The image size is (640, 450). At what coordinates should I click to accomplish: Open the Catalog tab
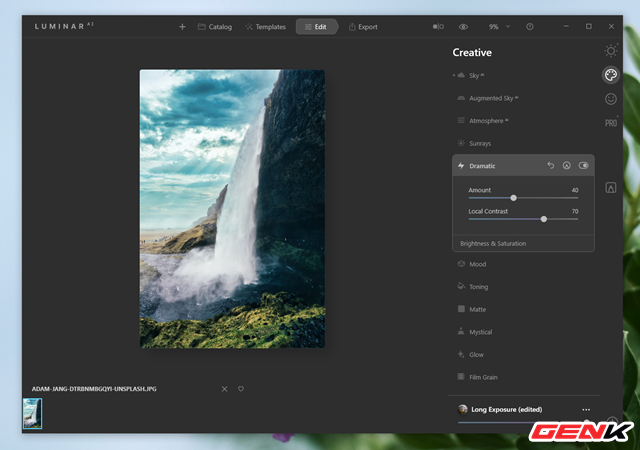click(215, 27)
